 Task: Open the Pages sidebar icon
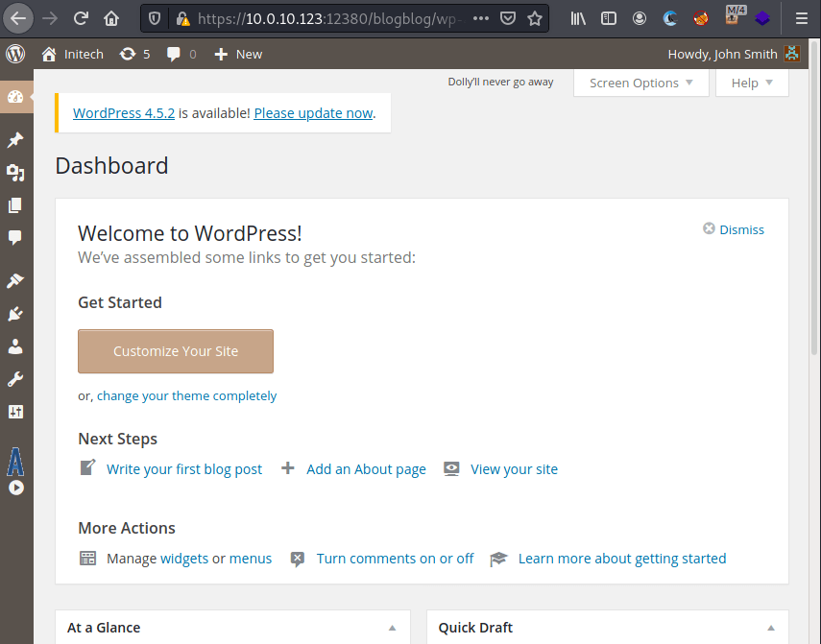click(15, 205)
